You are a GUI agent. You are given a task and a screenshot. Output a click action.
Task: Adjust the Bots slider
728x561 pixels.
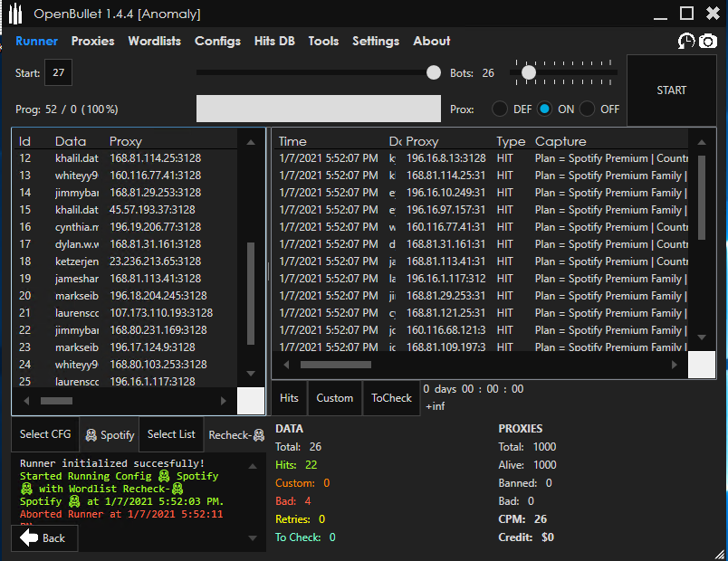(529, 71)
